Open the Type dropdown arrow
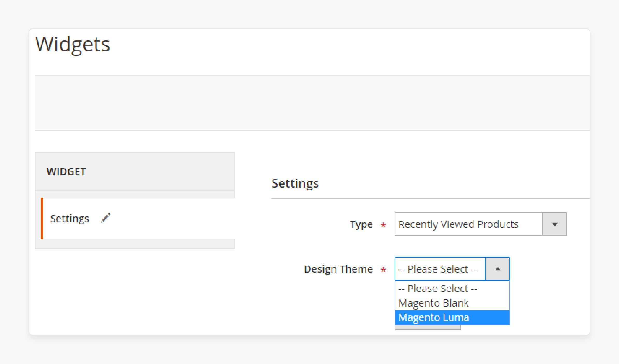This screenshot has height=364, width=619. (554, 224)
